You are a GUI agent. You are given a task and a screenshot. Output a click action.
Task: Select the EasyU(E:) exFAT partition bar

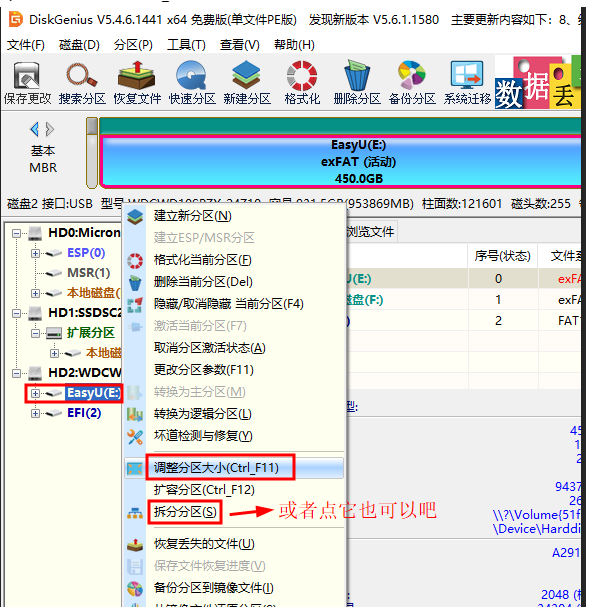[341, 161]
